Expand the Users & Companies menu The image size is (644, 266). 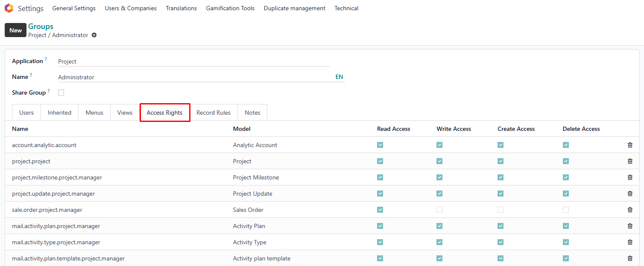tap(131, 8)
